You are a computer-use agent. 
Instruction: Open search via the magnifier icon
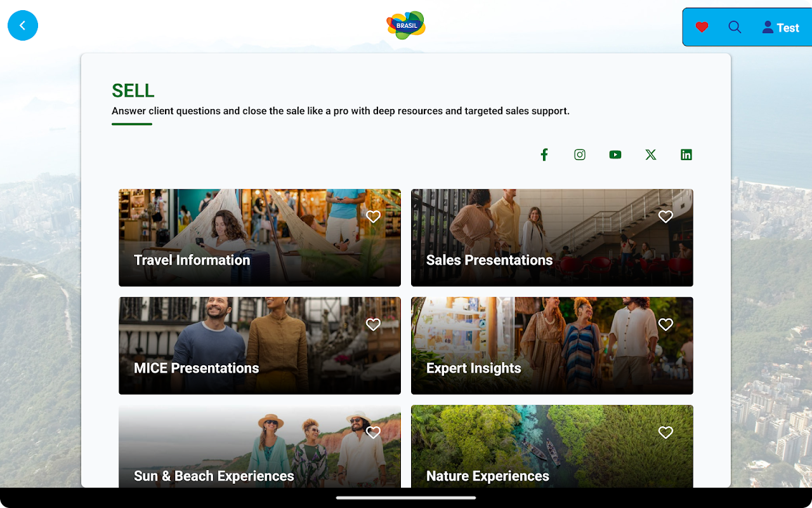click(735, 27)
